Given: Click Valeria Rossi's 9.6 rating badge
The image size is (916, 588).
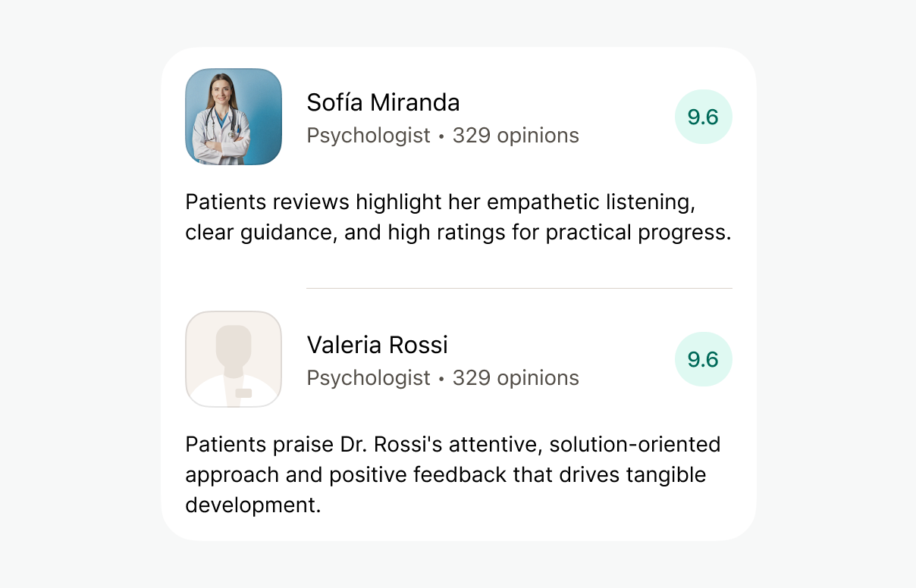Looking at the screenshot, I should click(703, 359).
